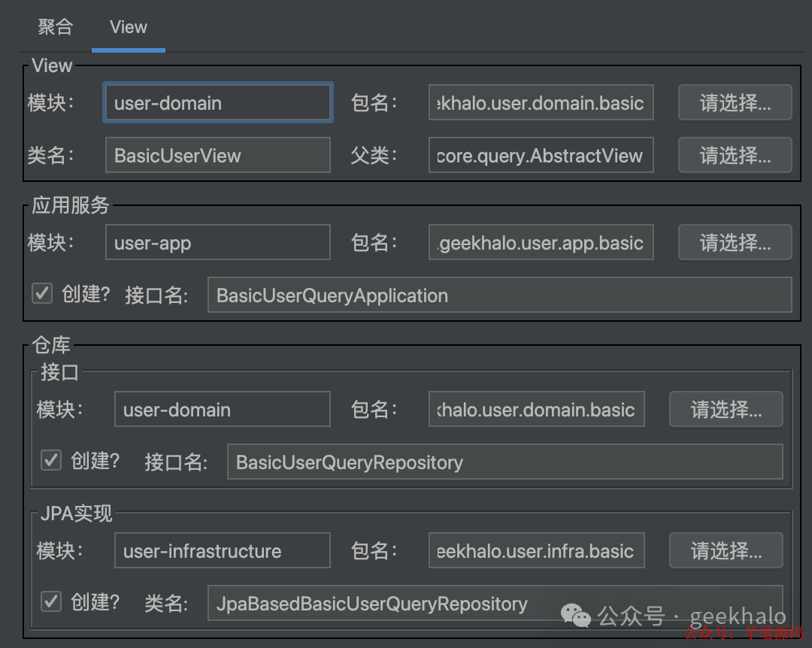
Task: Click the 父类 field core.query.AbstractView
Action: coord(541,155)
